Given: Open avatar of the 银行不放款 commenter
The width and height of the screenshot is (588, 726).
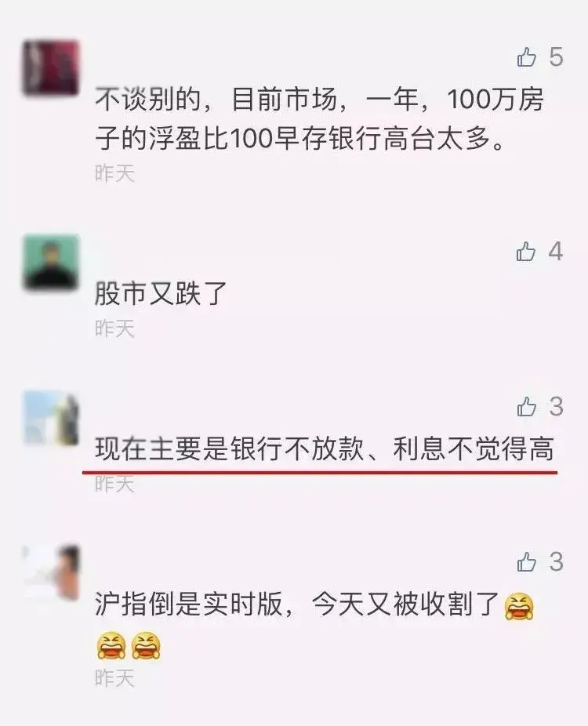Looking at the screenshot, I should tap(51, 418).
